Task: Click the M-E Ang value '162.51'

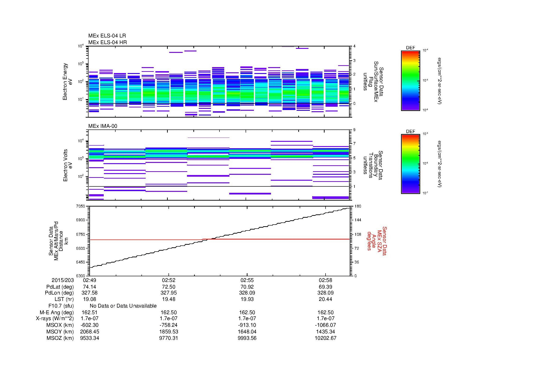Action: (x=89, y=313)
